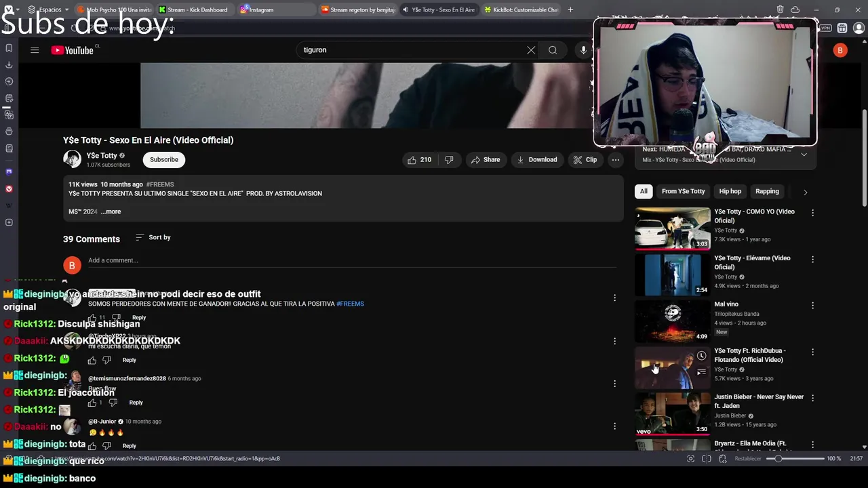Like the video showing 210 likes

419,160
